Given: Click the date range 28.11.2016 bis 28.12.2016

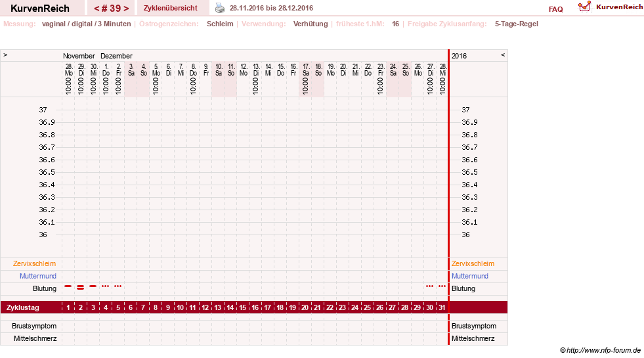Looking at the screenshot, I should point(271,9).
